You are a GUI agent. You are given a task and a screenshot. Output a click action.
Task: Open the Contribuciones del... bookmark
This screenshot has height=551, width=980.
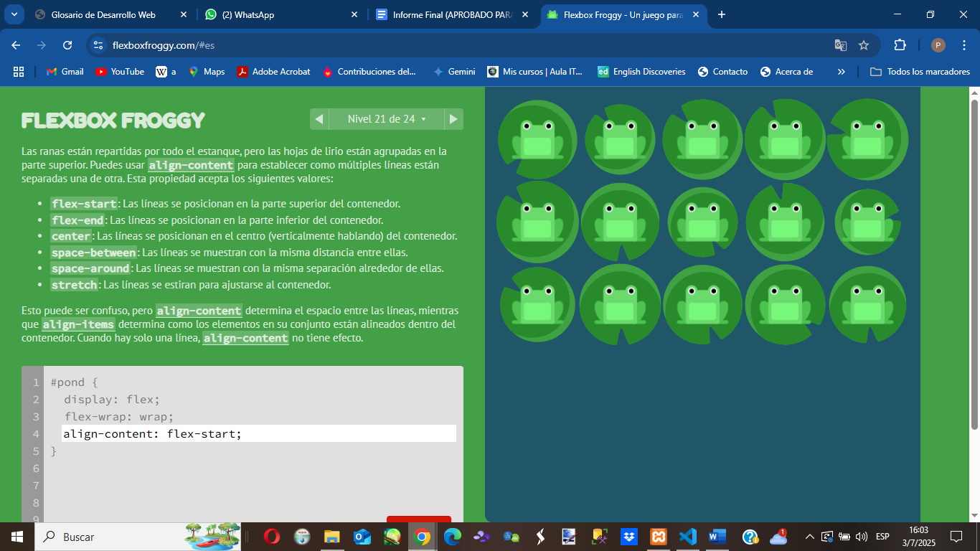point(369,72)
